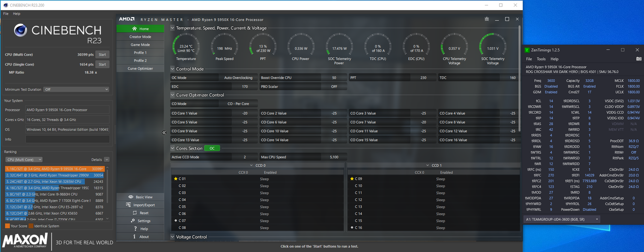
Task: Open ZenTimings File menu
Action: [x=529, y=59]
